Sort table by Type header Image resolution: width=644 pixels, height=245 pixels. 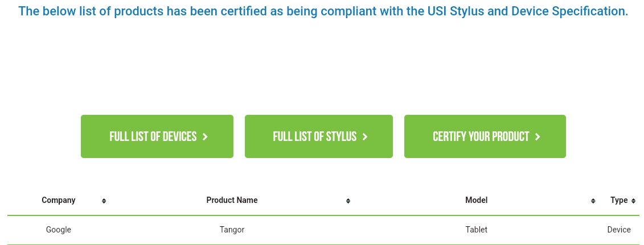618,200
